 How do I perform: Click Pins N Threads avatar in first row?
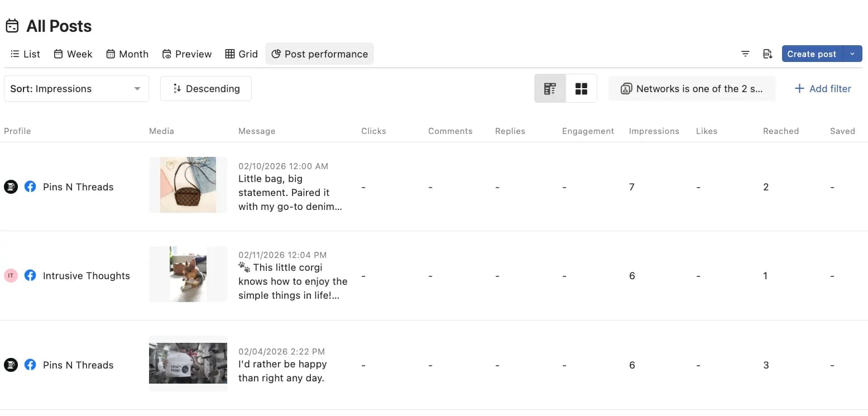[x=11, y=187]
